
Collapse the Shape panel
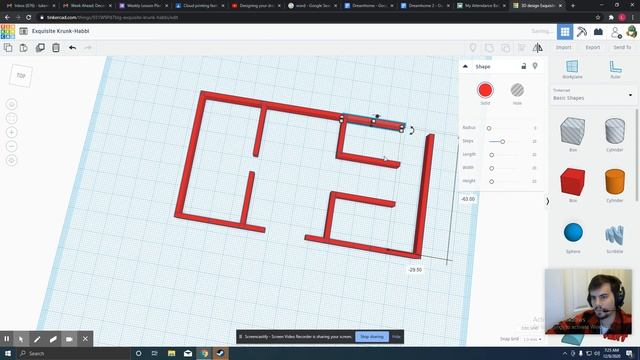tap(465, 67)
